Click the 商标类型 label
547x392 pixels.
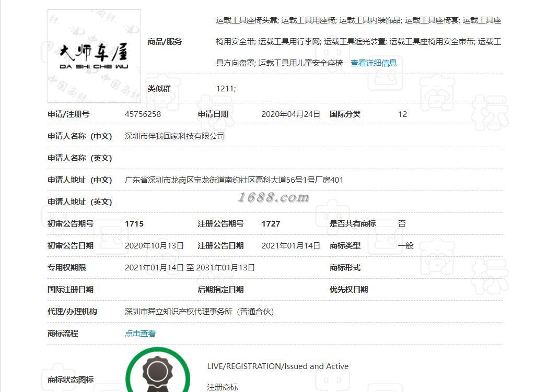click(345, 246)
